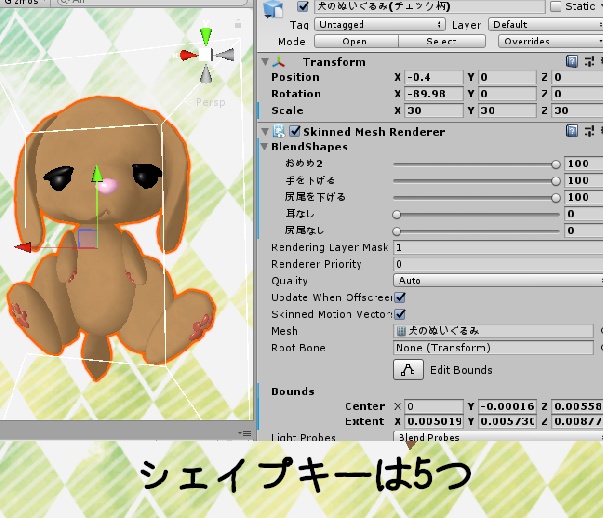The height and width of the screenshot is (518, 603).
Task: Click the Scale X field
Action: point(434,111)
